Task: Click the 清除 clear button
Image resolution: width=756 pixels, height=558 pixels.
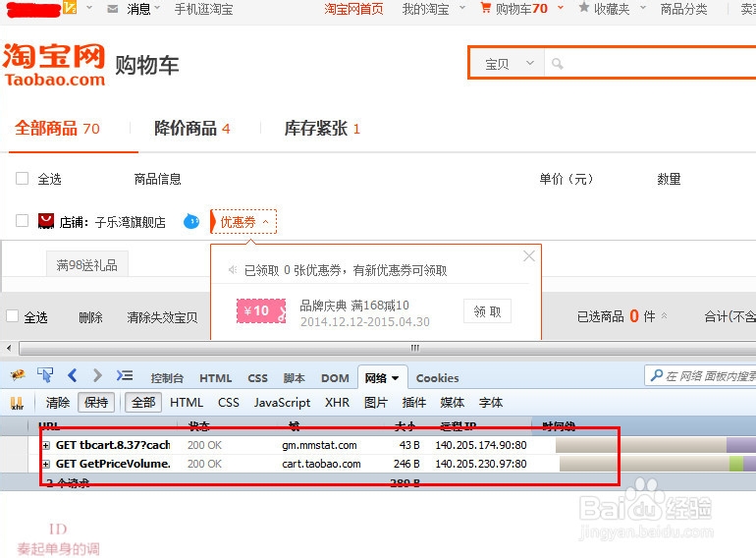Action: coord(58,402)
